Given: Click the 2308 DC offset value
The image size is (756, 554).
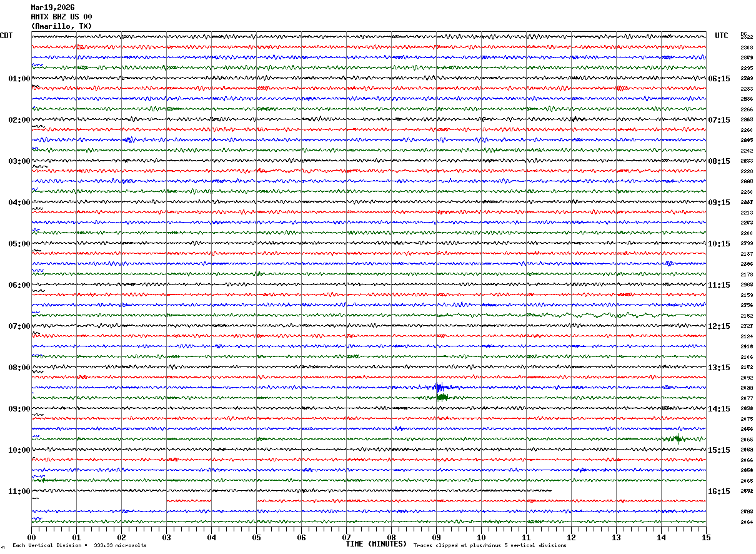Looking at the screenshot, I should [x=747, y=48].
